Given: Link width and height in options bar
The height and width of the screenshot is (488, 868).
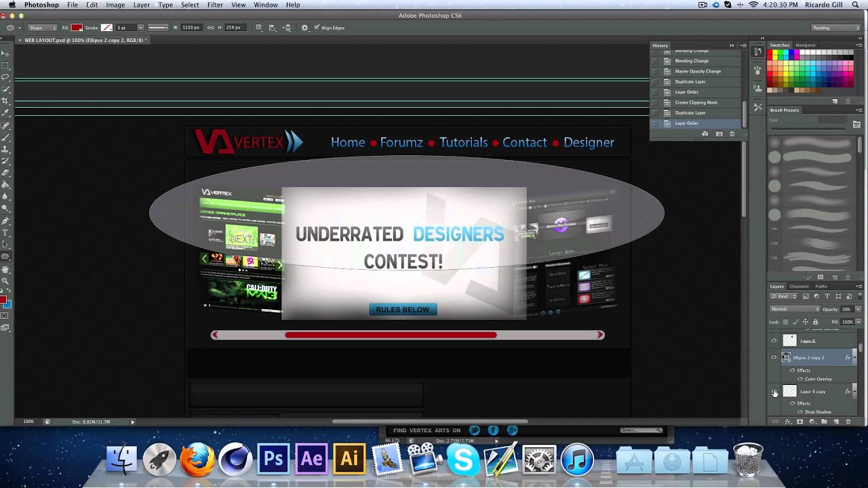Looking at the screenshot, I should [210, 28].
